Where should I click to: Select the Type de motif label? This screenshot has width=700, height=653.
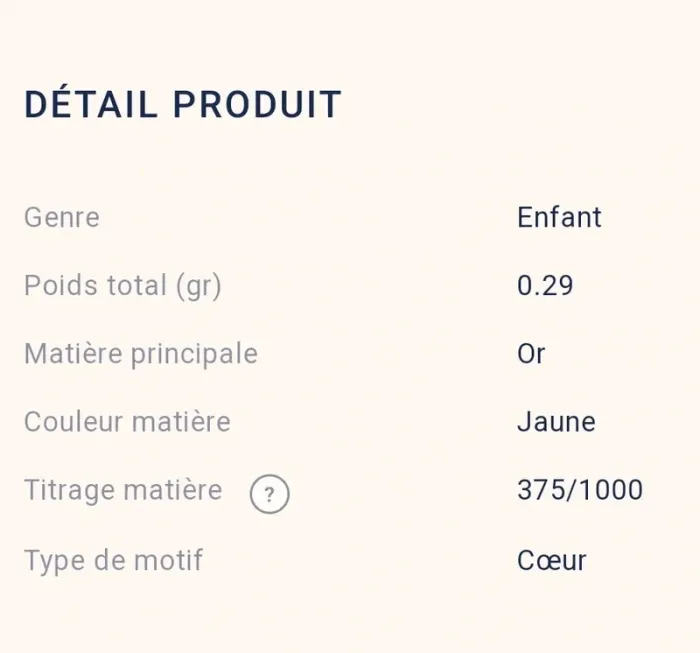(x=113, y=560)
